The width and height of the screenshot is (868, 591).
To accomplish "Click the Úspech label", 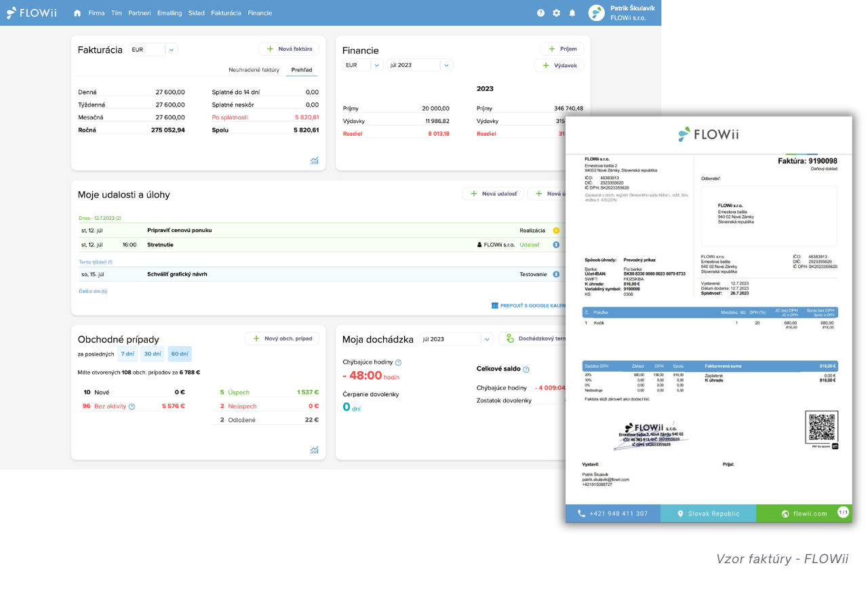I will [239, 392].
